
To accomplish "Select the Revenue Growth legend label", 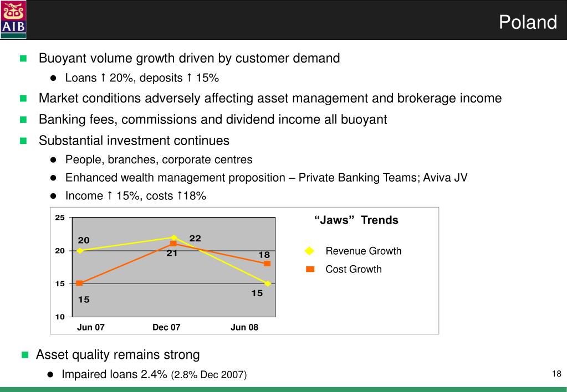I will tap(364, 251).
